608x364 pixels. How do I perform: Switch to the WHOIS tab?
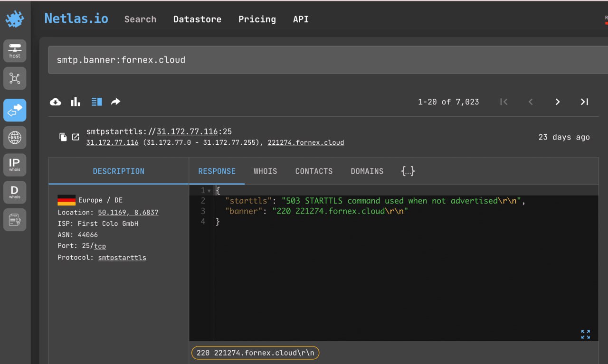(x=265, y=171)
